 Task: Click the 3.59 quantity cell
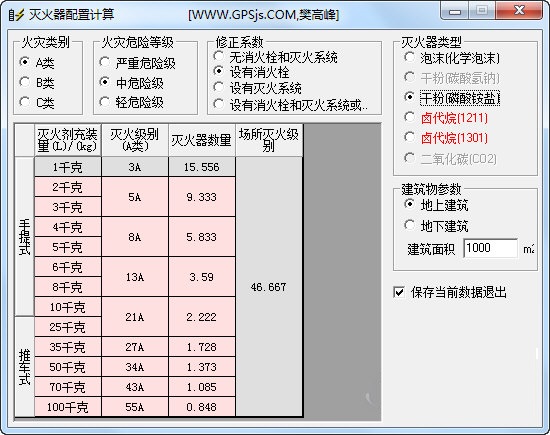[202, 277]
